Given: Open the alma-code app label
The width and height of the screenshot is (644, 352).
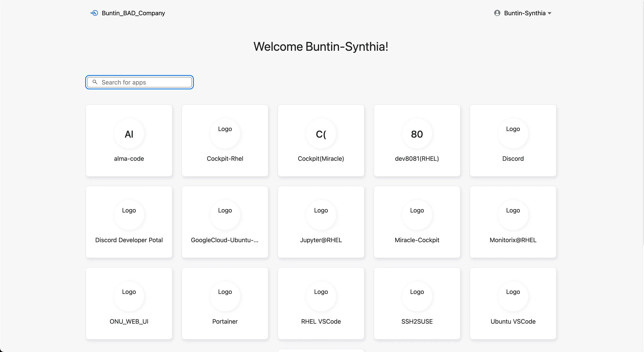Looking at the screenshot, I should tap(129, 159).
